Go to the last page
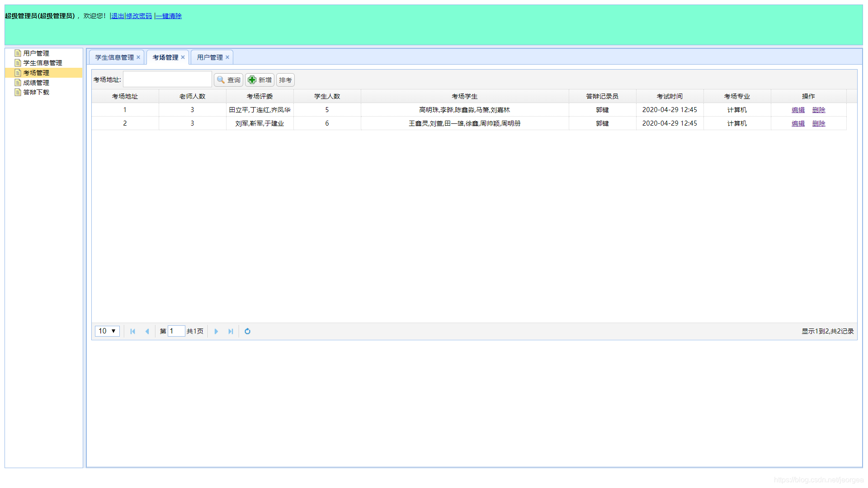The height and width of the screenshot is (488, 868). click(231, 331)
